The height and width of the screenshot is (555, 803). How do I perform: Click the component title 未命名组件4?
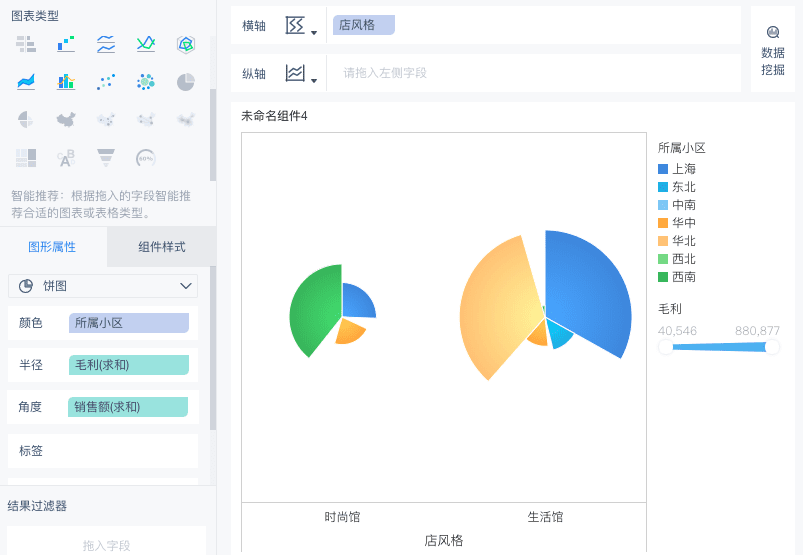click(x=274, y=116)
